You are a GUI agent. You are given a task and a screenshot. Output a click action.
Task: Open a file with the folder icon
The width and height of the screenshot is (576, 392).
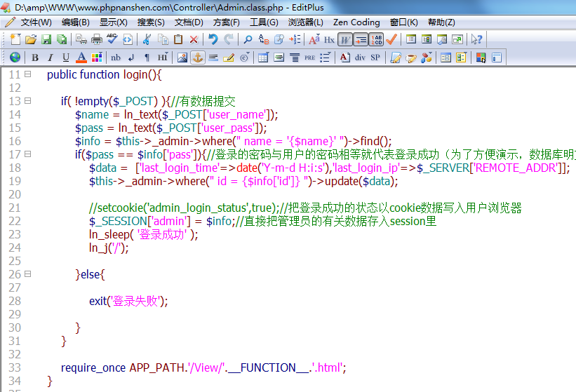coord(31,39)
